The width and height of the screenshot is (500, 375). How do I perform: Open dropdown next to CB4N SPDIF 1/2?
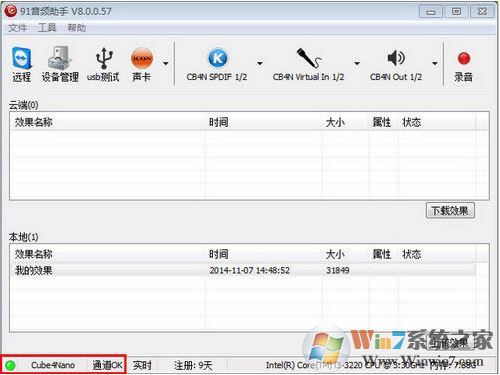(x=260, y=63)
